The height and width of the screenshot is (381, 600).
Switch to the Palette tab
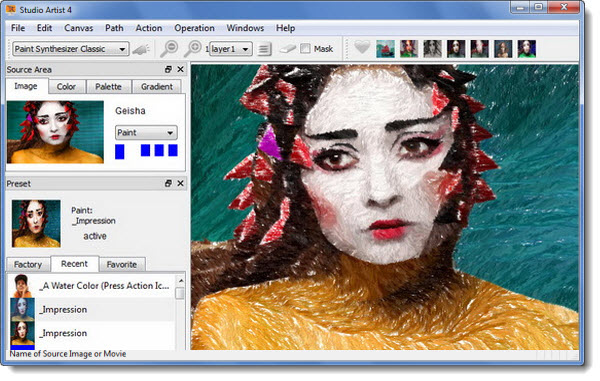(108, 87)
